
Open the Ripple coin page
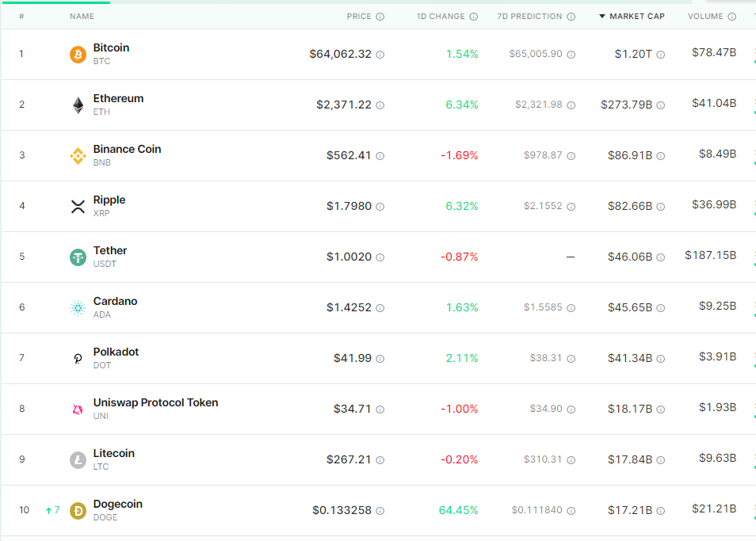pos(109,200)
